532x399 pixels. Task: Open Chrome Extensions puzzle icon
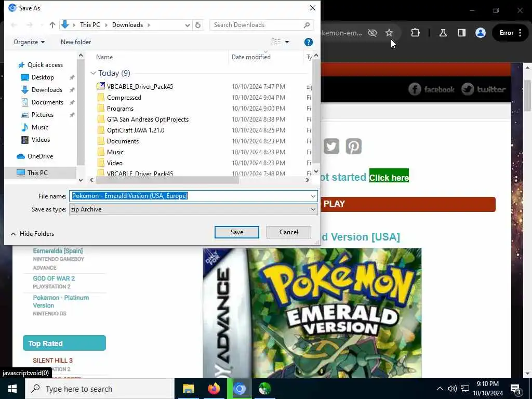pyautogui.click(x=415, y=33)
